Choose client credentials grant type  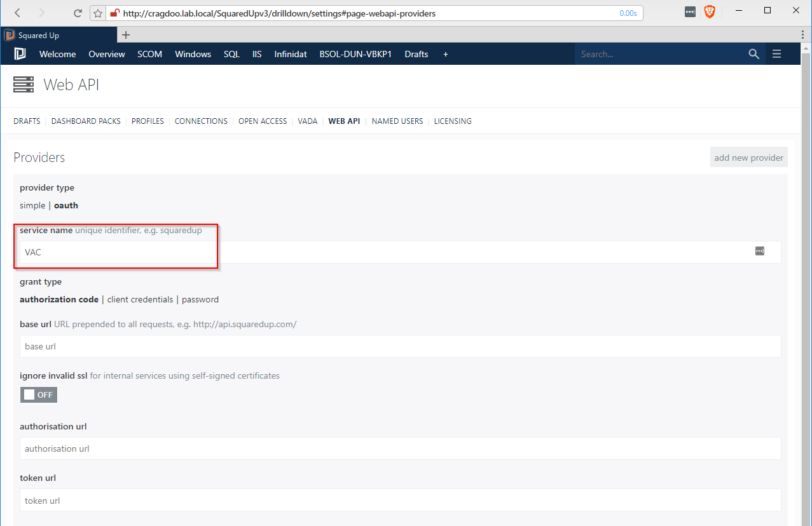140,299
